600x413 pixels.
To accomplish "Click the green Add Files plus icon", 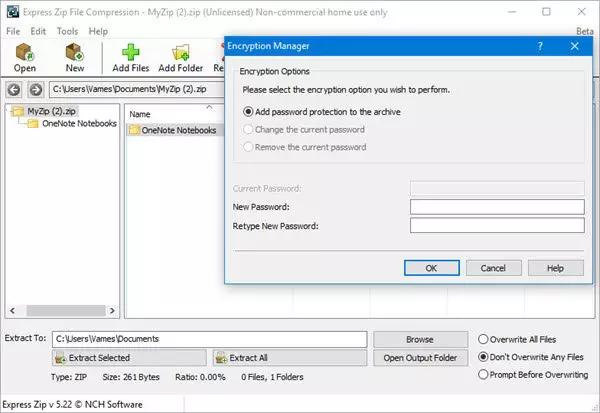I will [130, 52].
